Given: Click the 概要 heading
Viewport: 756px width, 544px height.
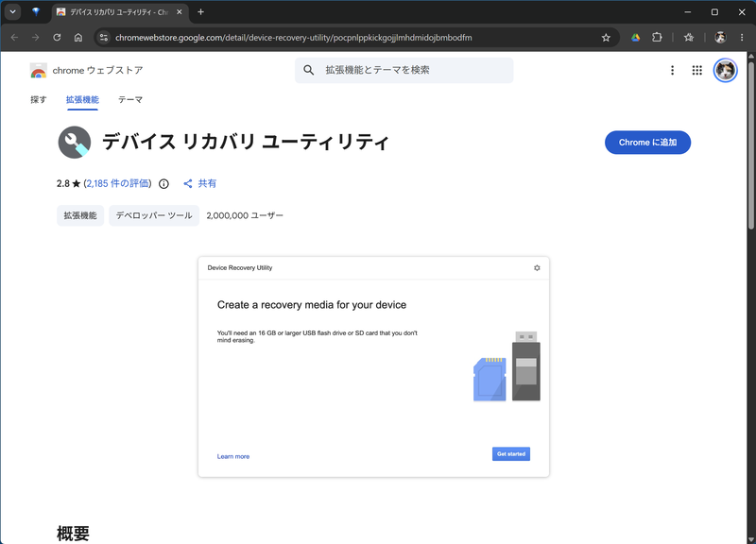Looking at the screenshot, I should tap(74, 534).
